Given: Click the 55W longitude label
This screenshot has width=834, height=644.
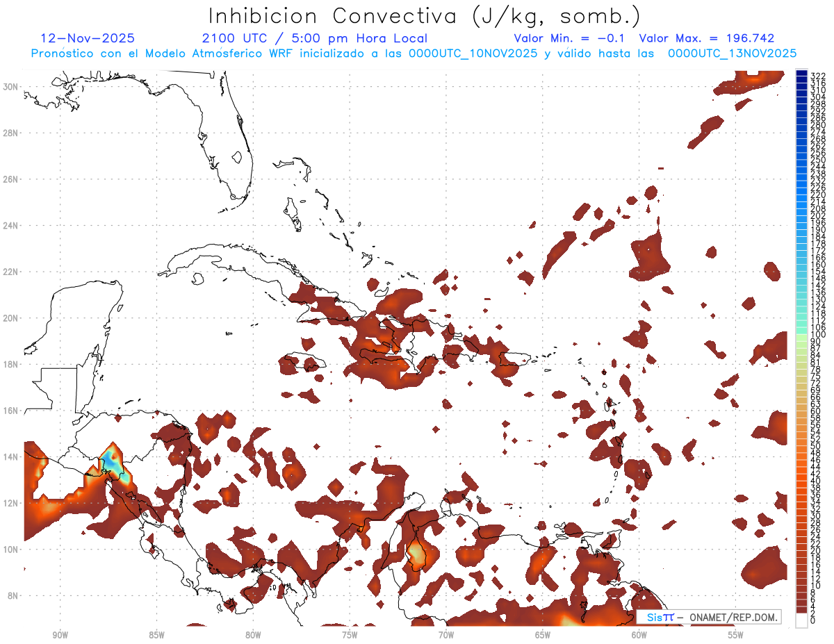Looking at the screenshot, I should [x=736, y=635].
